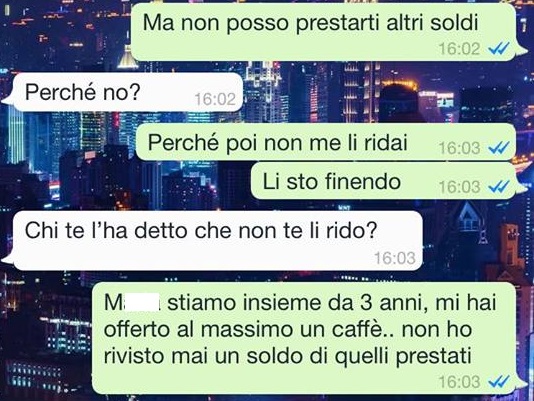The width and height of the screenshot is (534, 401).
Task: Select 'Chi te l'ha detto che non te li rido?' message
Action: tap(218, 241)
